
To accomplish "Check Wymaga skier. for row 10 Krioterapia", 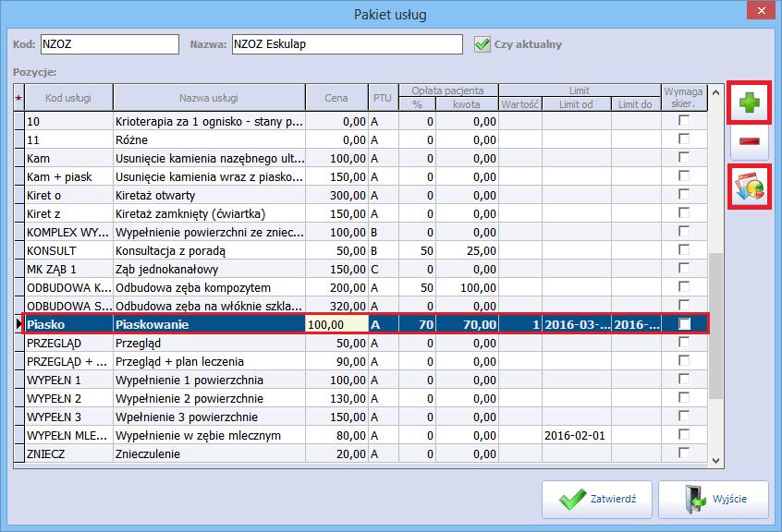I will [x=684, y=121].
